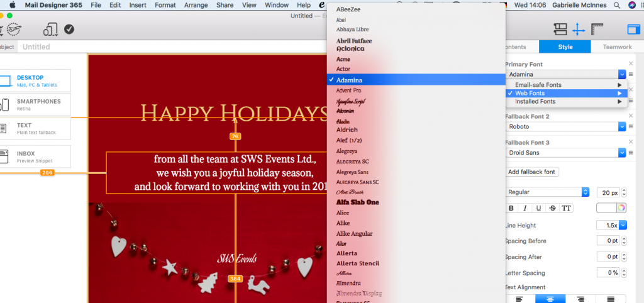The width and height of the screenshot is (644, 303).
Task: Remove Fallback Font 3 with X
Action: click(x=631, y=141)
